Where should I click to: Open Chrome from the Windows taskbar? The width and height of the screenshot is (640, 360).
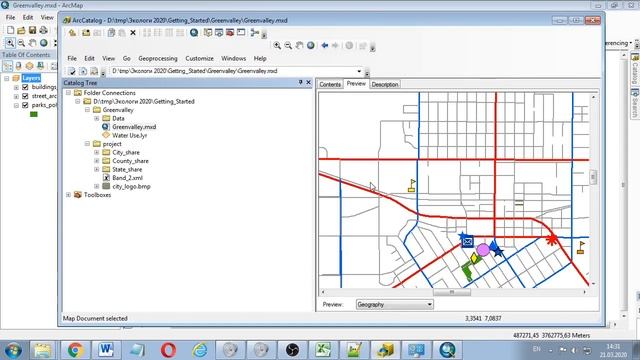(x=76, y=350)
